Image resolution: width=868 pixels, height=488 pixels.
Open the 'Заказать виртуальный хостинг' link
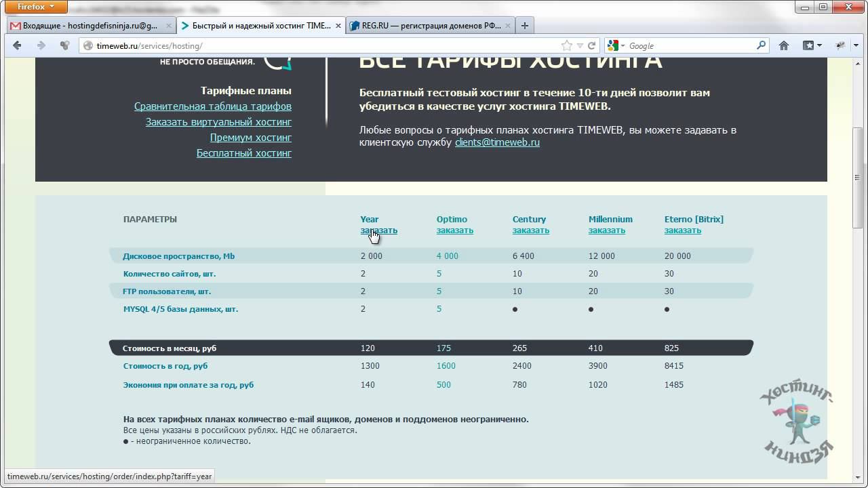[218, 122]
